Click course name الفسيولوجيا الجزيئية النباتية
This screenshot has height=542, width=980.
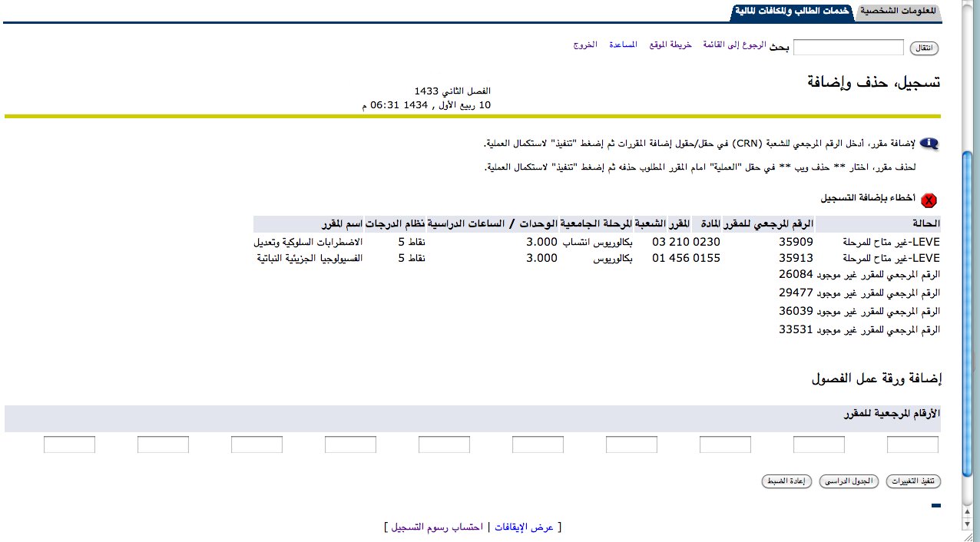pos(310,258)
